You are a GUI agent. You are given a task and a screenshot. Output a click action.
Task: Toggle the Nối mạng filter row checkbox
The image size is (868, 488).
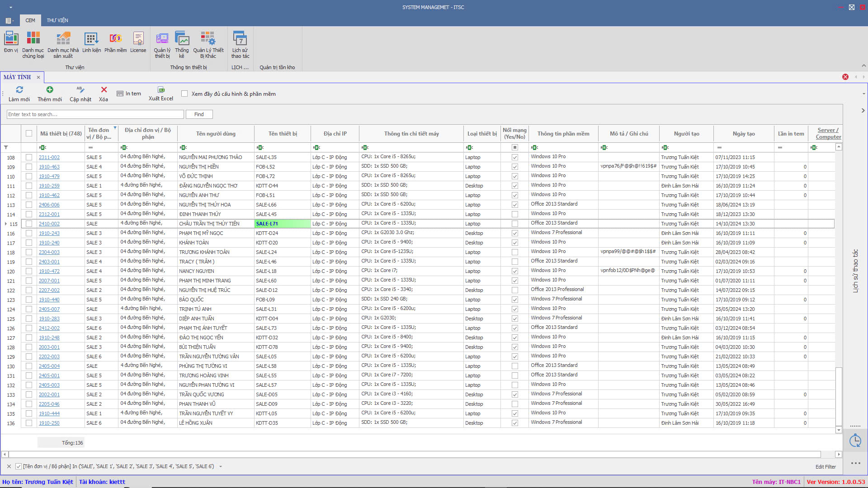(x=514, y=147)
